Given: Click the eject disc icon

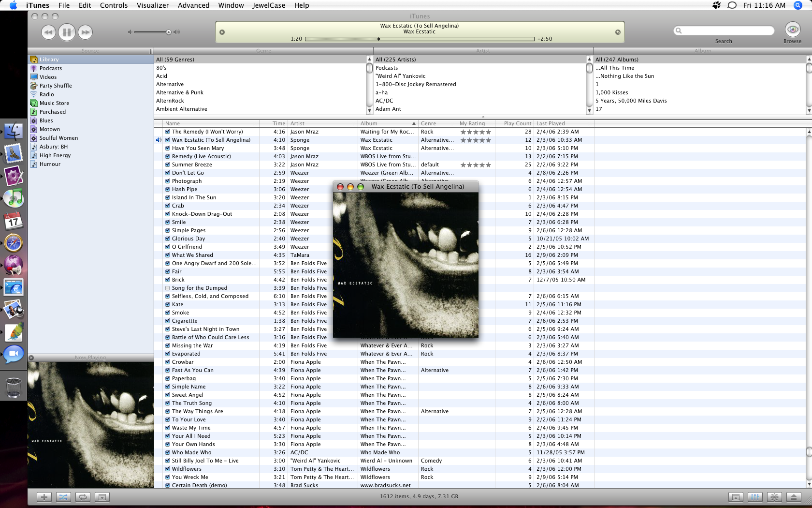Looking at the screenshot, I should (794, 497).
